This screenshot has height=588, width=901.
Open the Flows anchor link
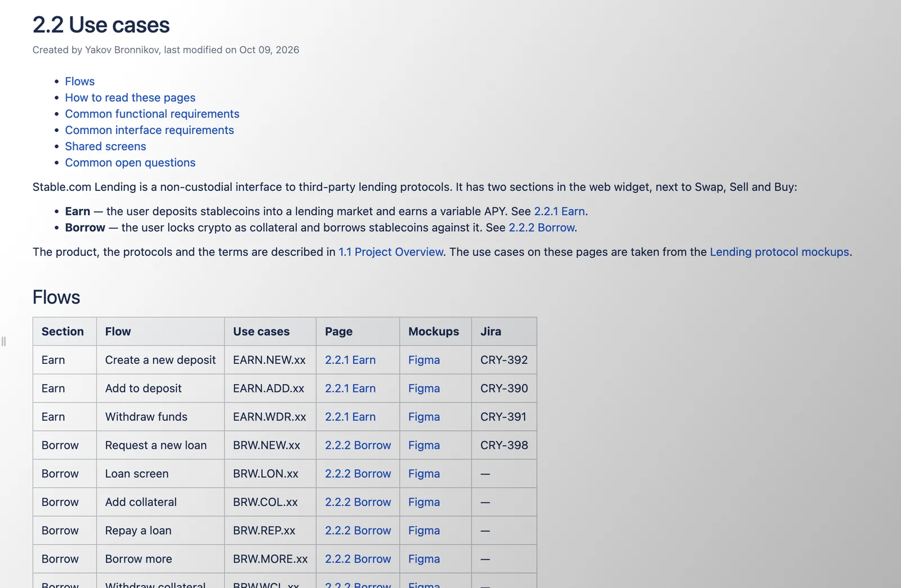(79, 81)
